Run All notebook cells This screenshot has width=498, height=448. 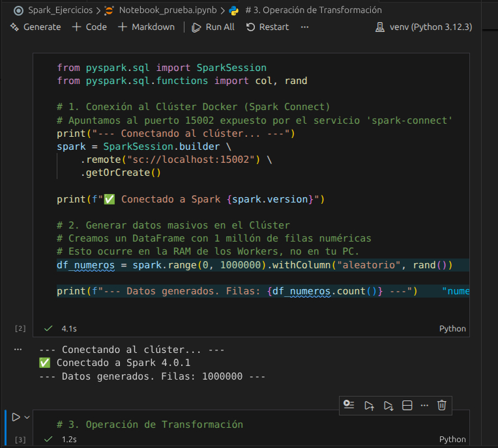coord(213,27)
